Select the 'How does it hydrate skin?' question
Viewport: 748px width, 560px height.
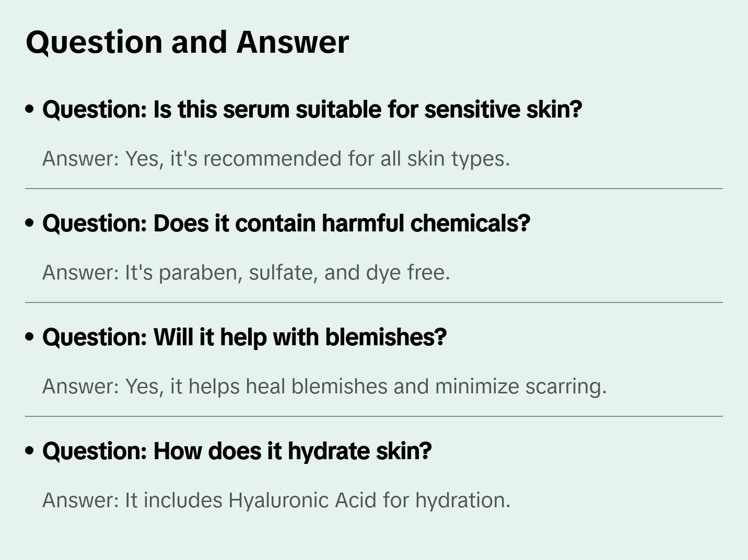pos(237,451)
